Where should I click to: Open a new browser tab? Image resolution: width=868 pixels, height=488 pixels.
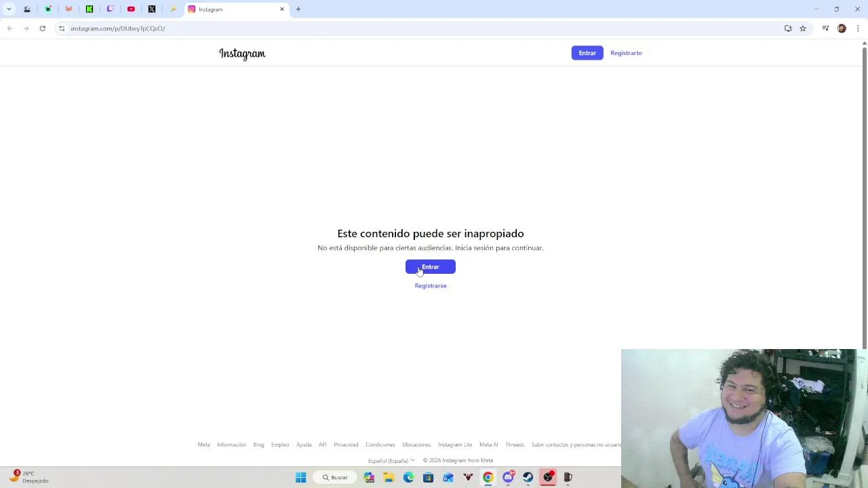298,9
